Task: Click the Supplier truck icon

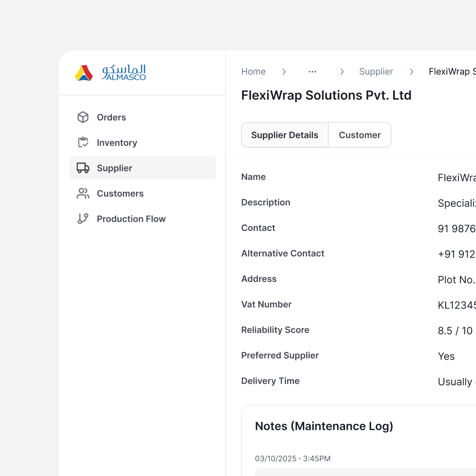Action: click(83, 168)
